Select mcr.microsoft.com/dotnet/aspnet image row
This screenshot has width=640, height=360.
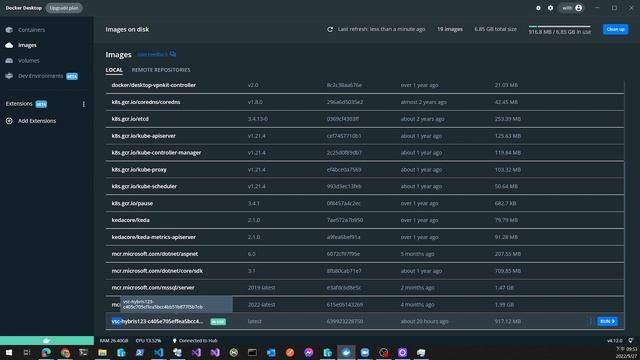[364, 254]
